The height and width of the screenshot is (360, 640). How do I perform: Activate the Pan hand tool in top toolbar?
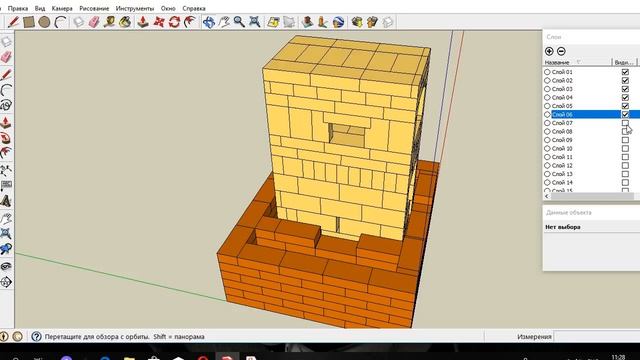pyautogui.click(x=224, y=22)
